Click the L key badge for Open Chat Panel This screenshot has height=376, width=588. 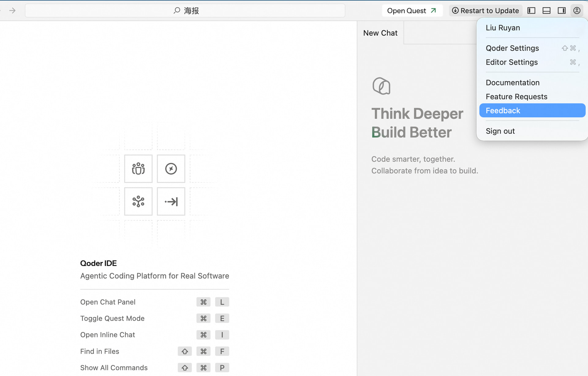point(222,302)
